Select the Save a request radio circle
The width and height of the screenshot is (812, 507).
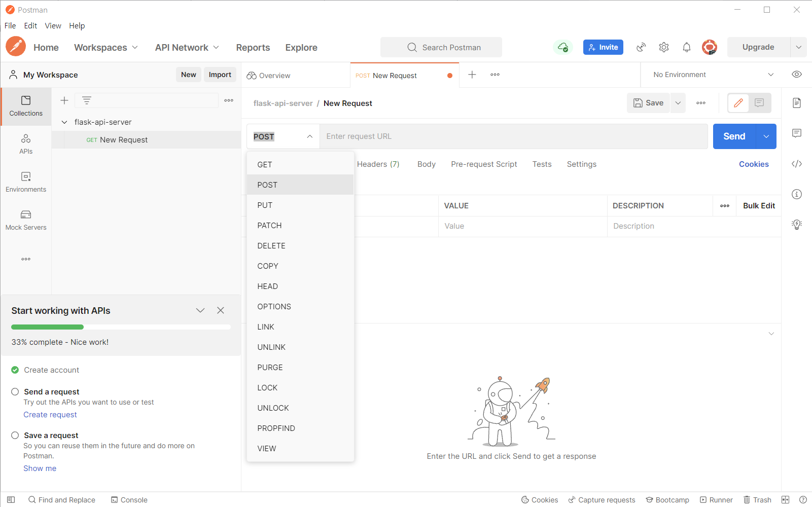(15, 436)
